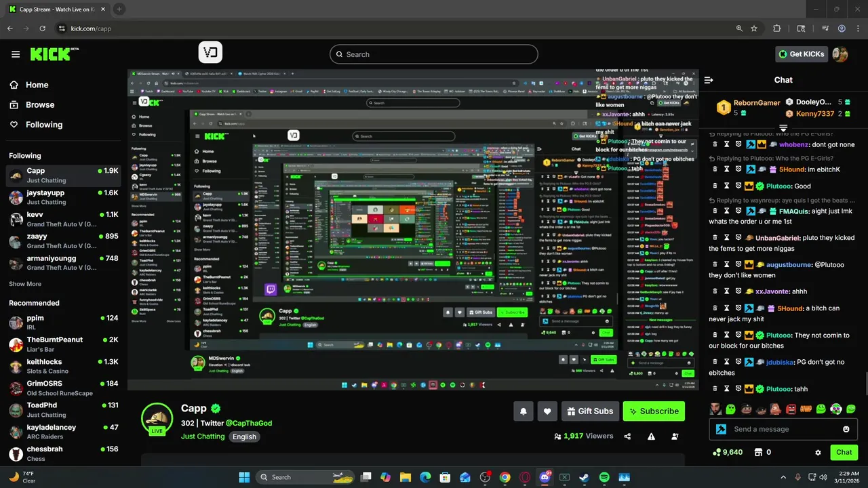Click the Gift Subs button
868x488 pixels.
coord(590,411)
